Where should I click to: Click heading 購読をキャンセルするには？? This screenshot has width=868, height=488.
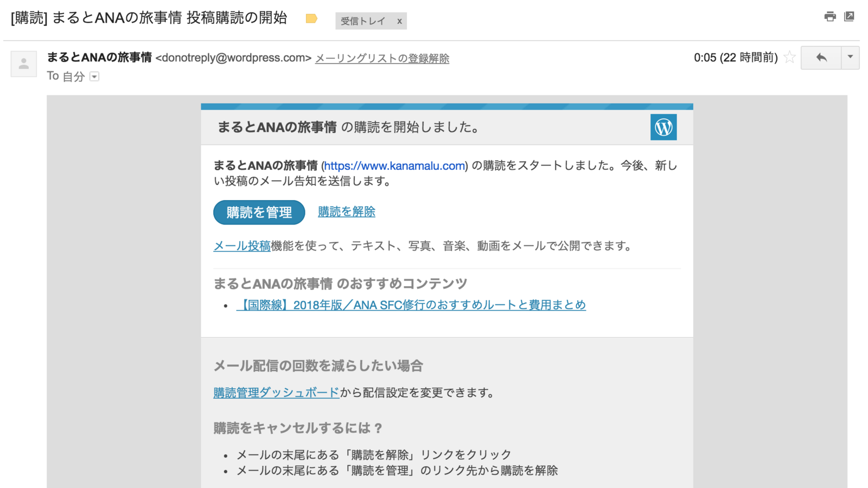coord(298,428)
